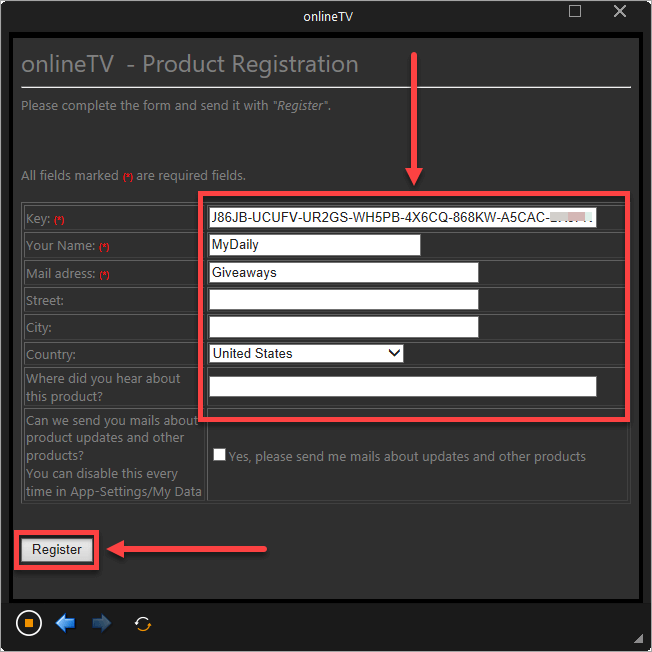The height and width of the screenshot is (652, 652).
Task: Grab the window resize grip corner
Action: point(639,638)
